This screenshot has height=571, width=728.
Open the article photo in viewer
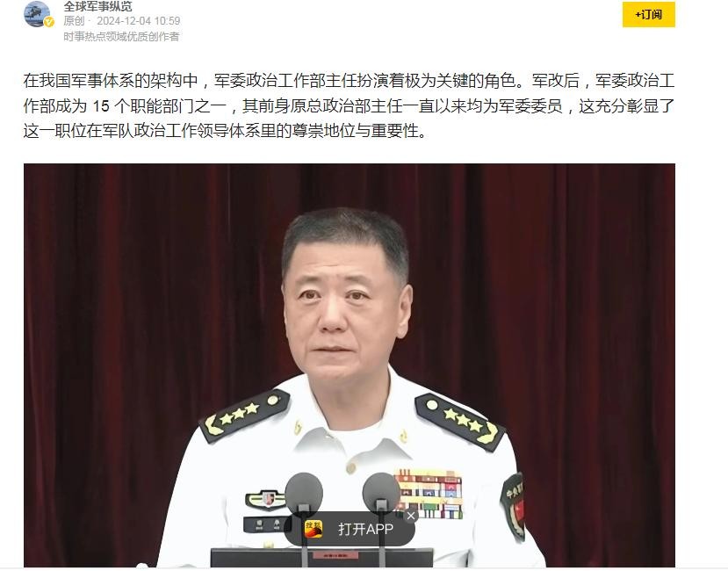(350, 365)
